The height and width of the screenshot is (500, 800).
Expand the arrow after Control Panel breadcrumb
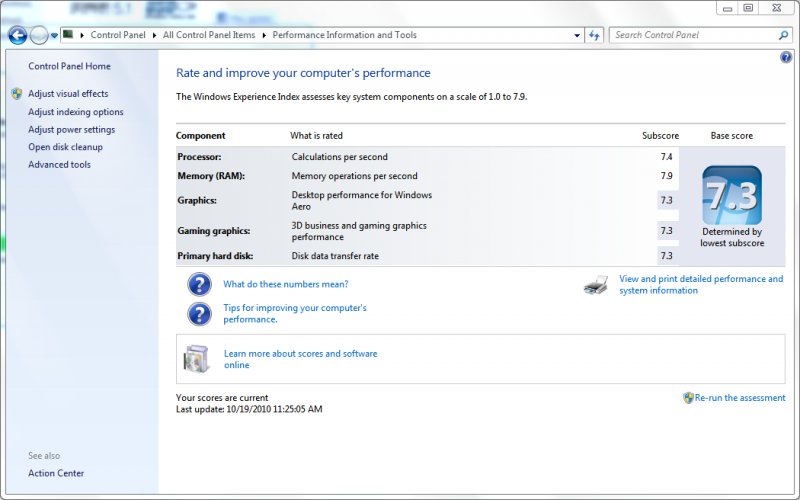coord(155,35)
